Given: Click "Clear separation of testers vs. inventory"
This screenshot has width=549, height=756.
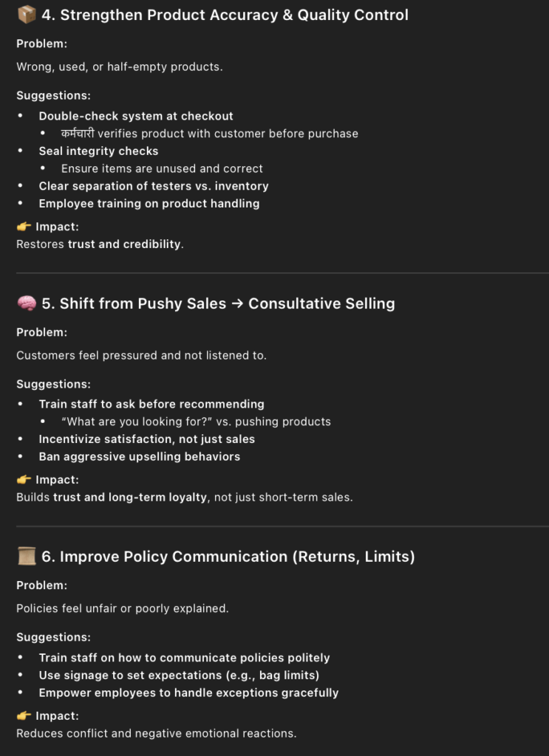Looking at the screenshot, I should click(x=154, y=186).
